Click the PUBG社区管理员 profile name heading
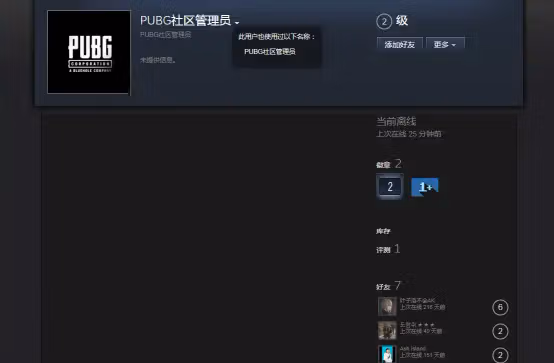This screenshot has width=554, height=363. coord(185,21)
